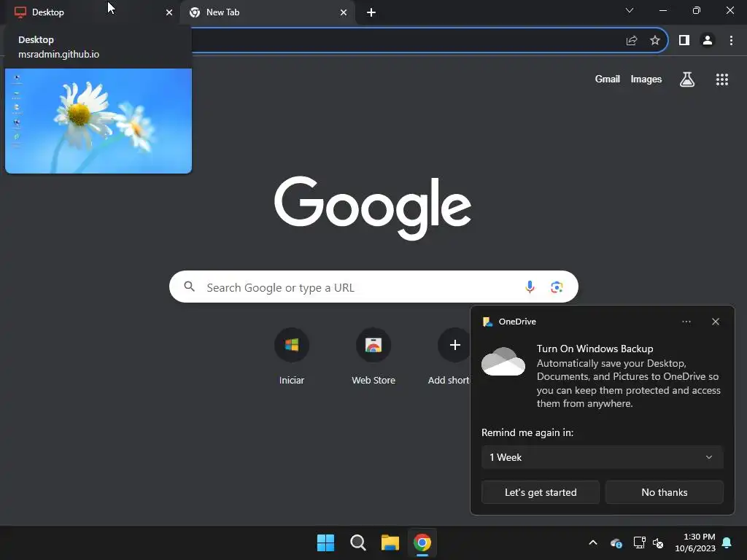Click the Chrome taskbar icon
The image size is (747, 560).
pyautogui.click(x=422, y=542)
